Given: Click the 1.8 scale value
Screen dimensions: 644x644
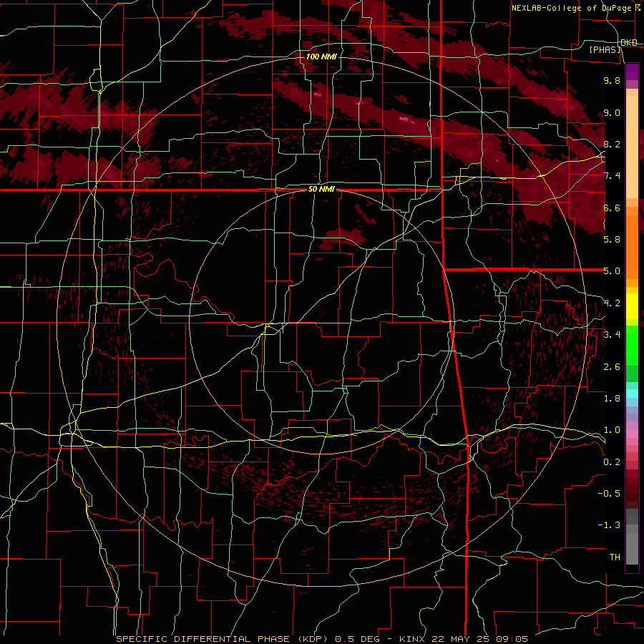Looking at the screenshot, I should pos(612,399).
